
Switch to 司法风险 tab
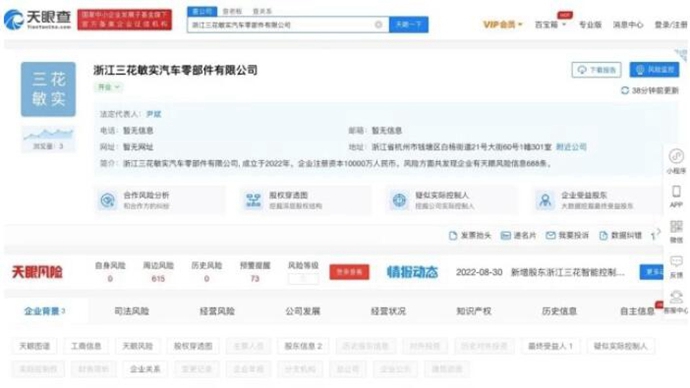132,311
